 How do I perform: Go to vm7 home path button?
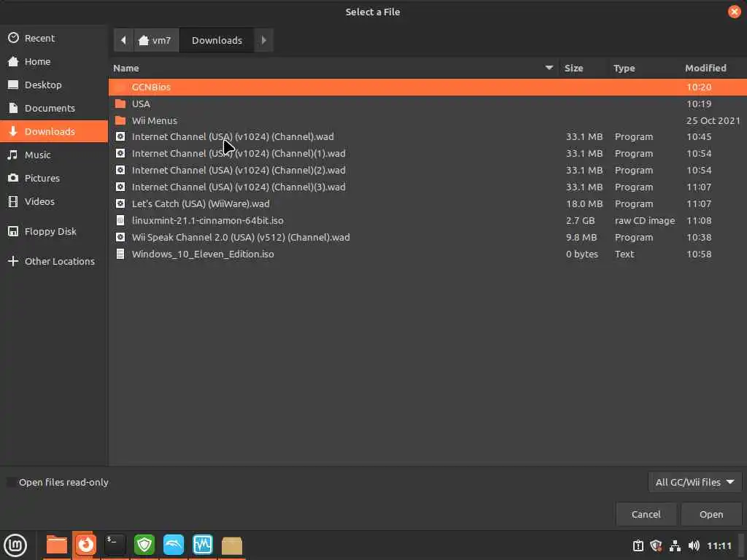(155, 41)
